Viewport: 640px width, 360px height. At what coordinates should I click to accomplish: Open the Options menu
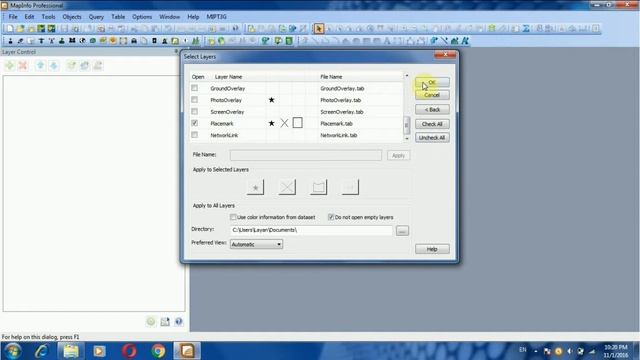[142, 17]
